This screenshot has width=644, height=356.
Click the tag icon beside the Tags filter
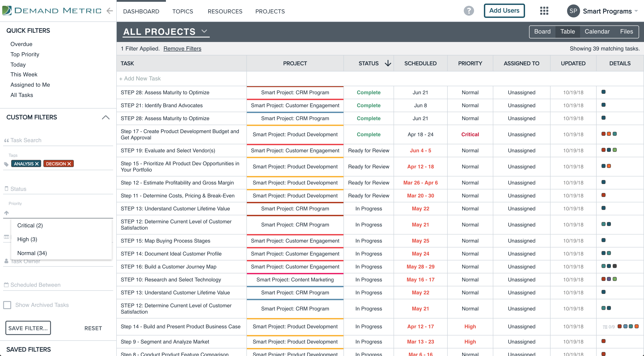tap(6, 164)
